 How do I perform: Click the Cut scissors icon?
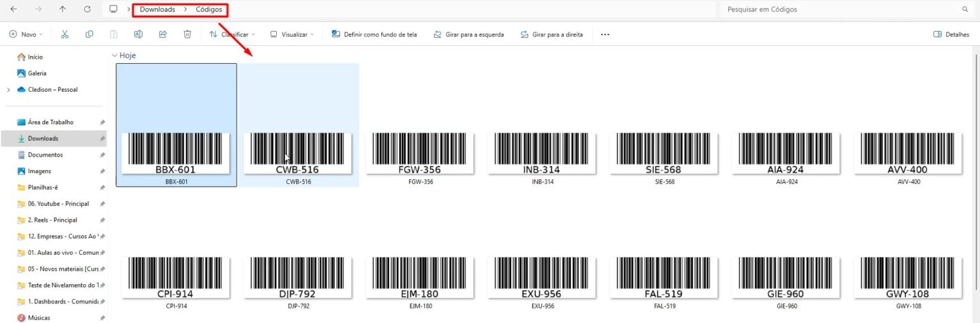click(64, 34)
